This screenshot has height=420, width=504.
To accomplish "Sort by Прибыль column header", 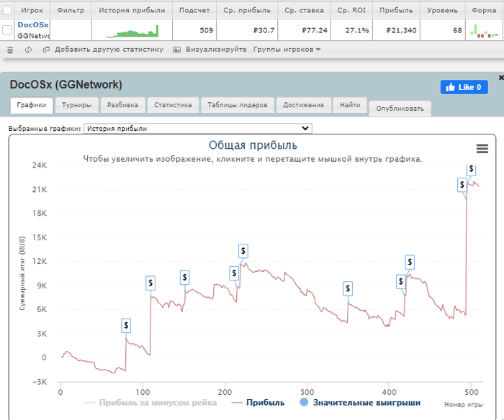I will click(396, 10).
